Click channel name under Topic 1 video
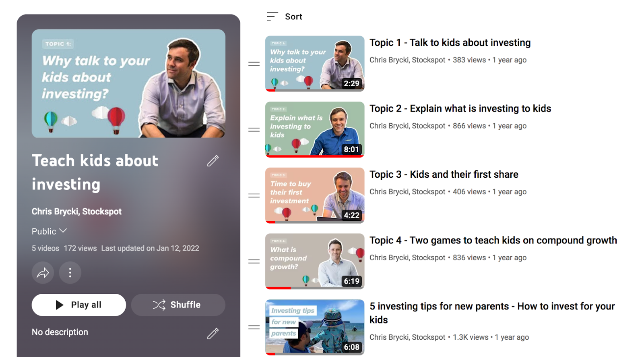This screenshot has height=357, width=644. pyautogui.click(x=407, y=60)
